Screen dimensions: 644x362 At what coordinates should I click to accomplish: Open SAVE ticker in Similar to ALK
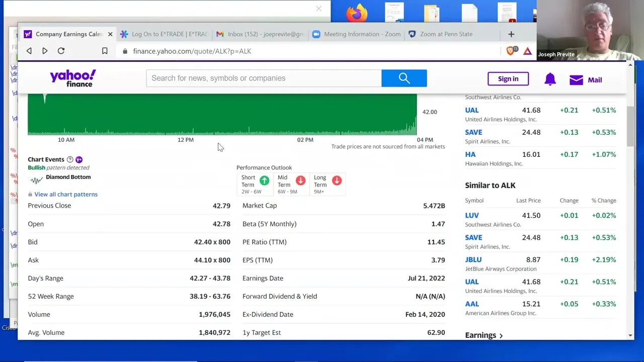[473, 237]
